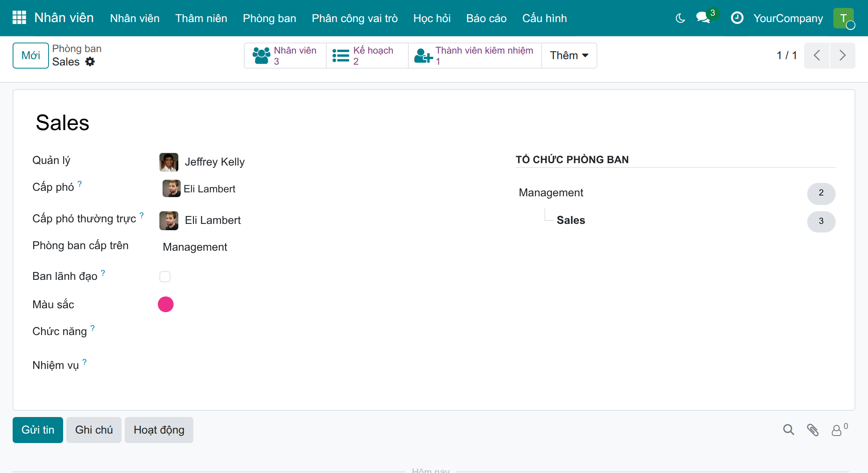Open the Kế hoạch stat button
The height and width of the screenshot is (473, 868).
click(x=367, y=56)
